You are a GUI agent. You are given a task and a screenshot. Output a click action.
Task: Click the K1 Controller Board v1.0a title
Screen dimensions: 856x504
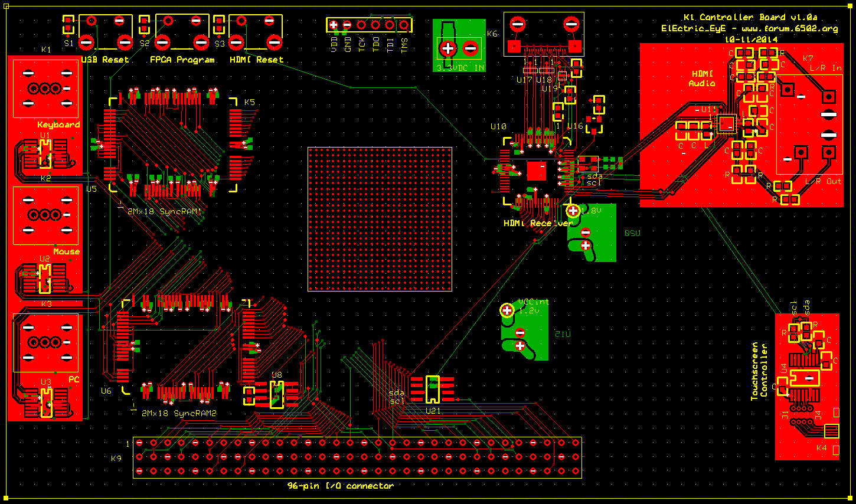[x=750, y=17]
